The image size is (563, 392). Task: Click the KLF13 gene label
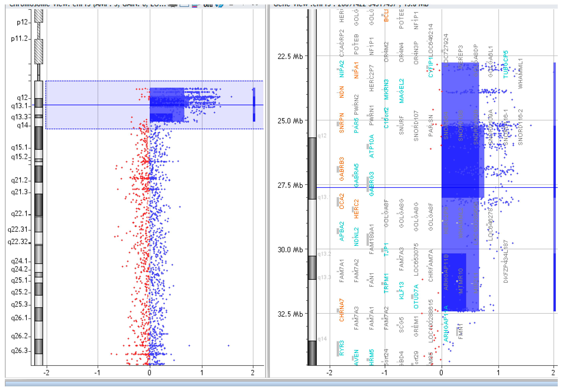[401, 290]
